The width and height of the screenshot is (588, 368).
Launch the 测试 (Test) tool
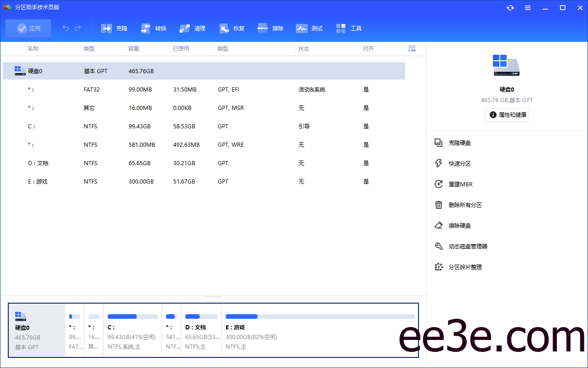(309, 28)
